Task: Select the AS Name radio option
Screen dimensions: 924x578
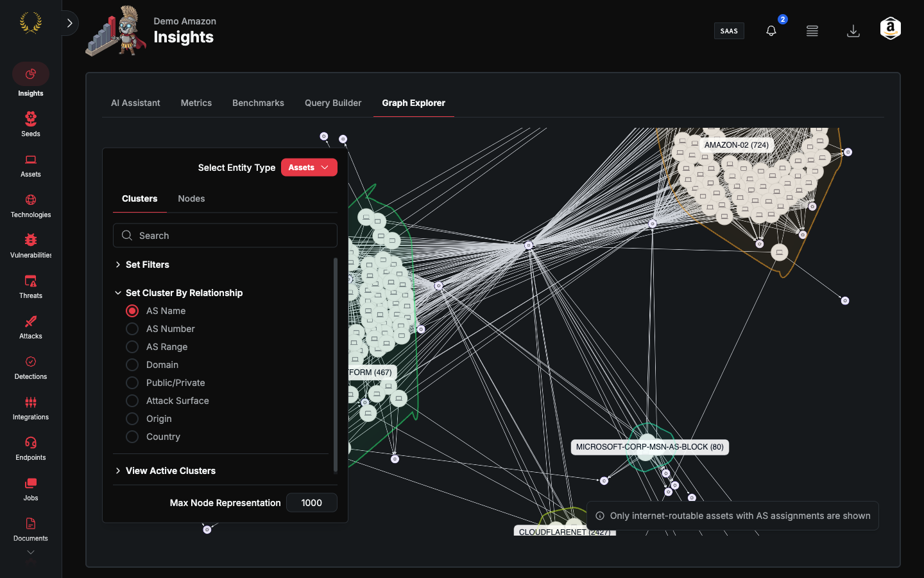Action: click(132, 311)
